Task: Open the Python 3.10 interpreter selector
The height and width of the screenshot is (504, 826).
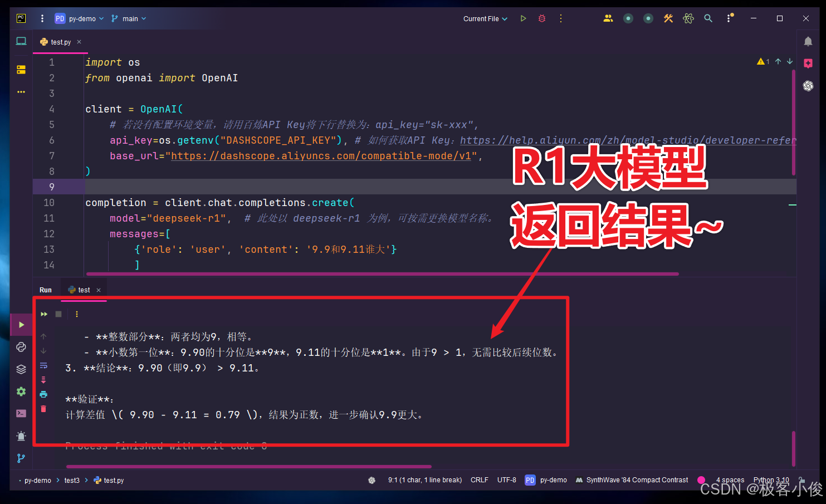Action: [x=771, y=480]
